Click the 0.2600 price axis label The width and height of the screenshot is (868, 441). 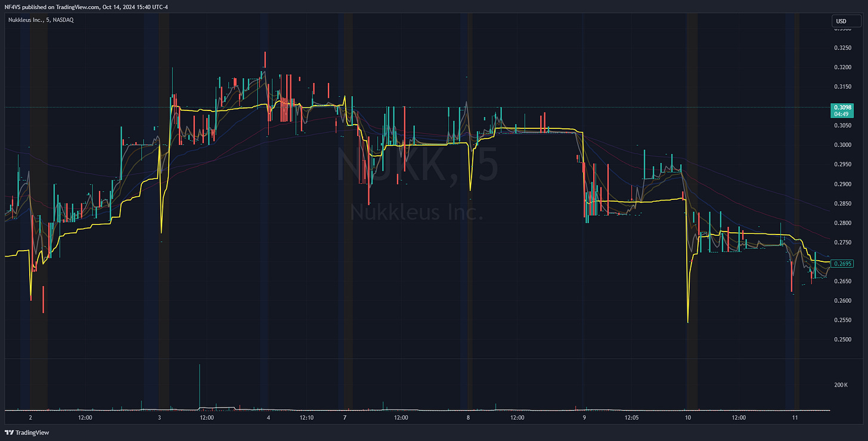pos(843,301)
